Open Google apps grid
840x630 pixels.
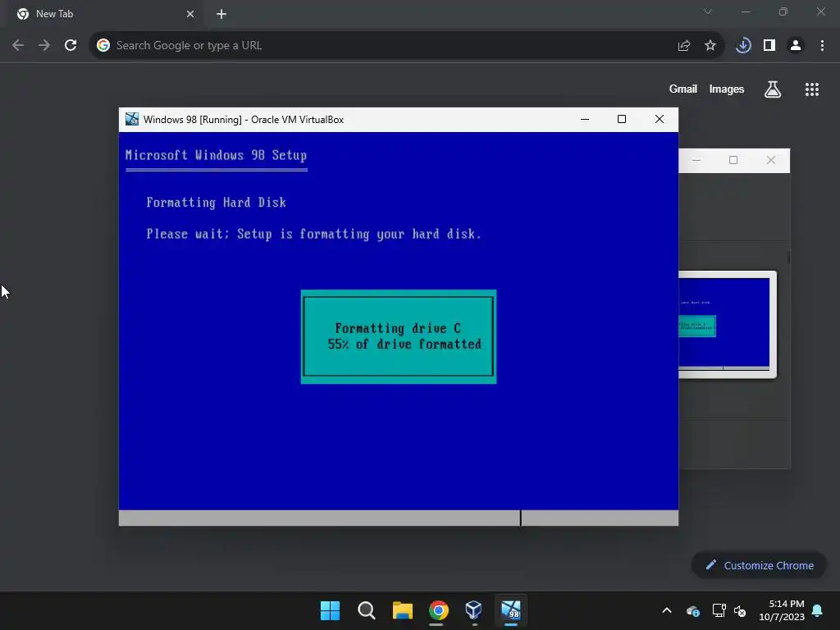coord(812,89)
